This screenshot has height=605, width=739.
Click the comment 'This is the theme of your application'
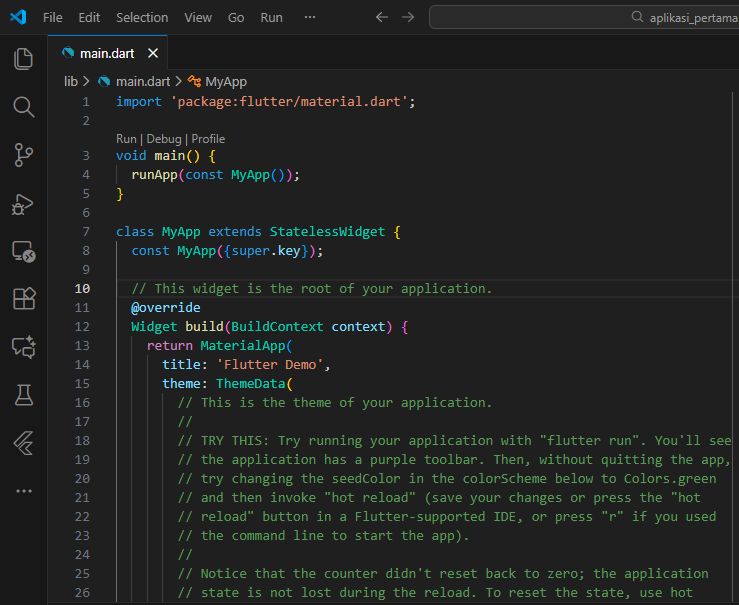[x=335, y=402]
